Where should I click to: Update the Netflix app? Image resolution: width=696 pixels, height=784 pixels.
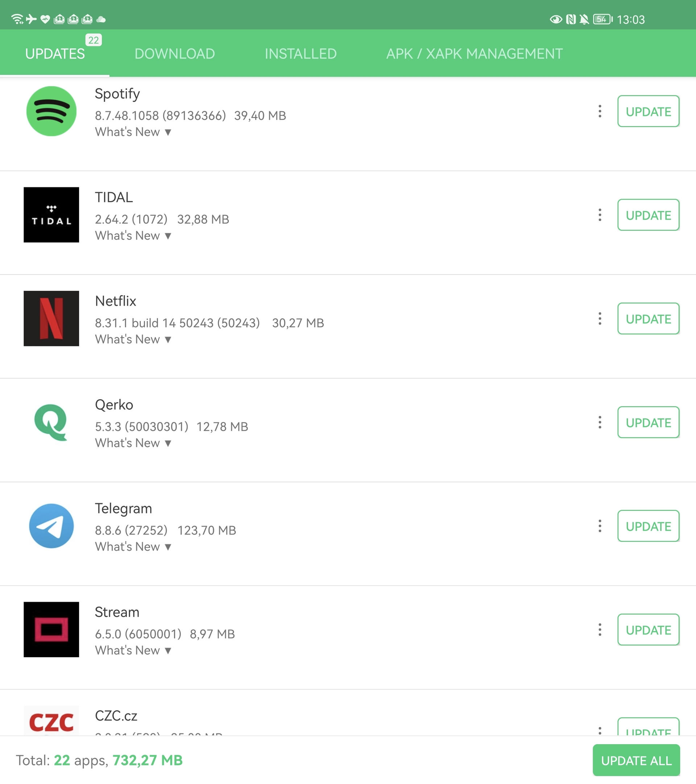click(648, 319)
